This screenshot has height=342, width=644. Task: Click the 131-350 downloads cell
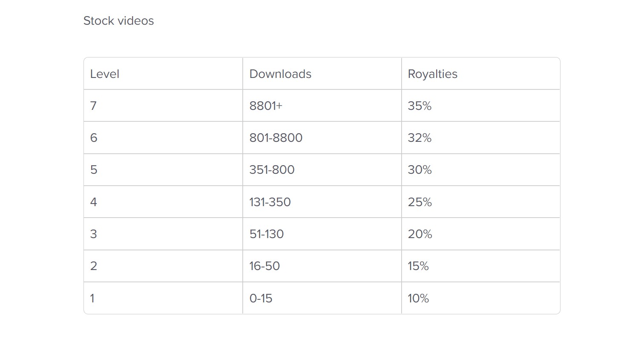pyautogui.click(x=270, y=202)
